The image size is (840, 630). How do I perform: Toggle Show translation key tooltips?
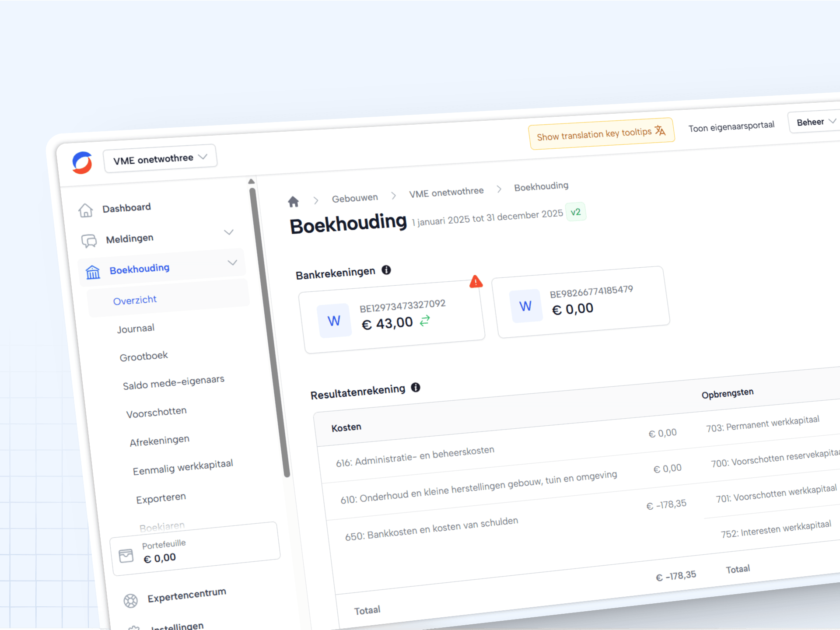click(x=601, y=133)
